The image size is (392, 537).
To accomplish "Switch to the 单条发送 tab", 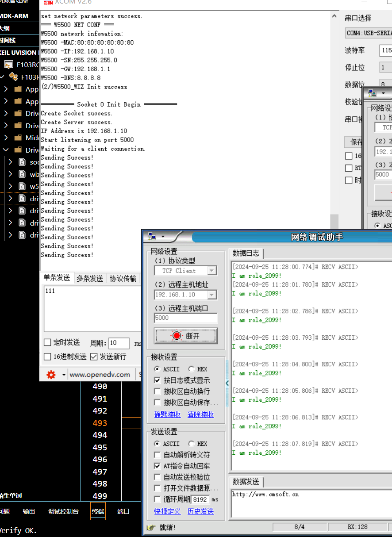I will point(57,278).
